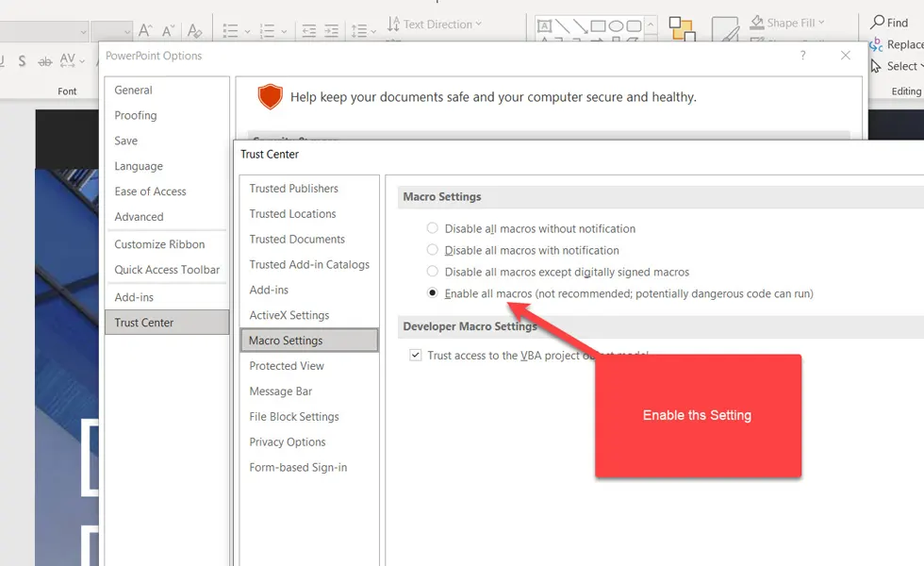Expand the character spacing dropdown arrow
The image size is (924, 566).
pyautogui.click(x=82, y=60)
